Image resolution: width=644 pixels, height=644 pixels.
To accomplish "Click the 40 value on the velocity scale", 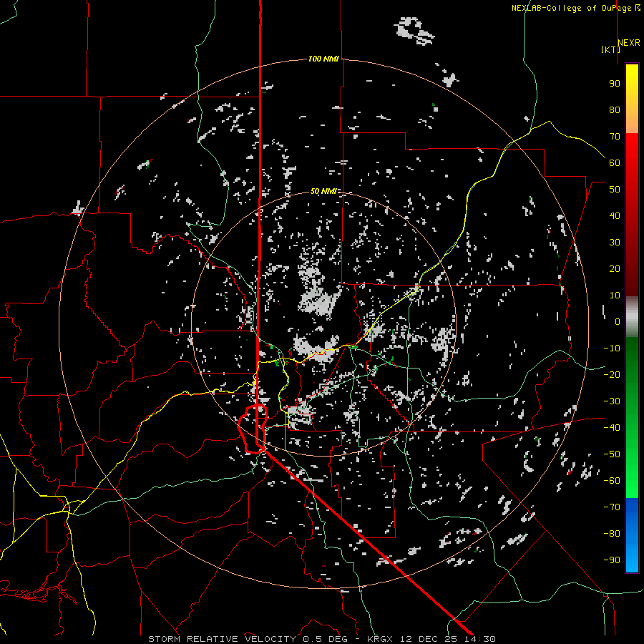I will click(615, 215).
